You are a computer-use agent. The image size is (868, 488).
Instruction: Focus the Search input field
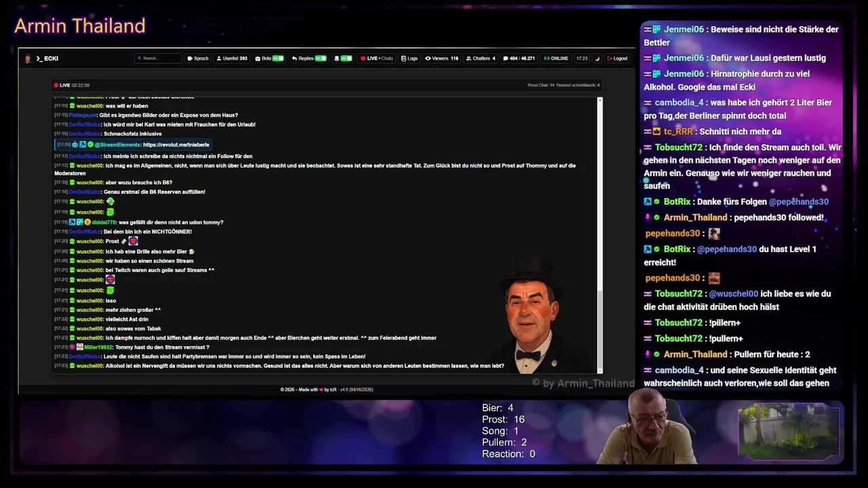(x=158, y=58)
